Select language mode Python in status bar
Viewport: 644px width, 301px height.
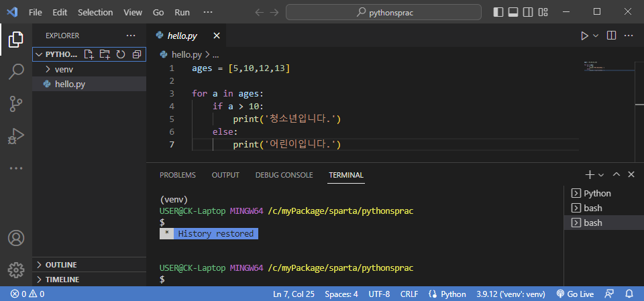tap(453, 294)
